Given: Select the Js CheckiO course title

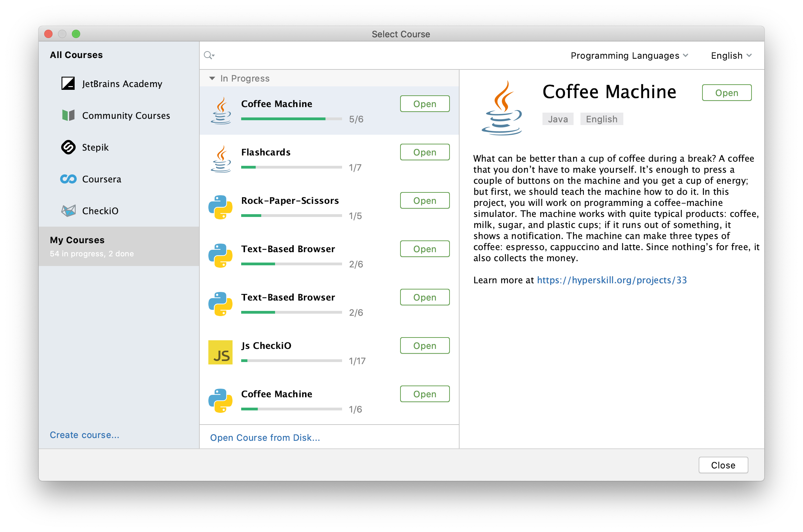Looking at the screenshot, I should tap(266, 345).
